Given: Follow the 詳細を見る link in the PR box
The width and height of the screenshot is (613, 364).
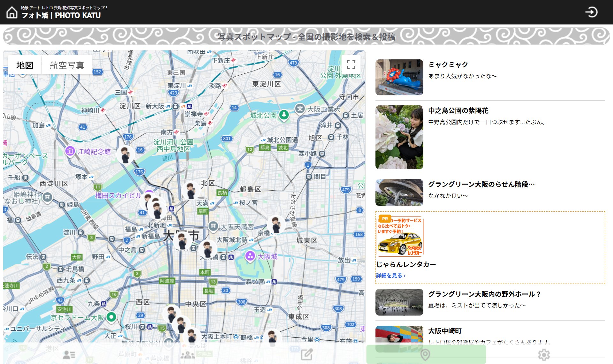Looking at the screenshot, I should [391, 275].
